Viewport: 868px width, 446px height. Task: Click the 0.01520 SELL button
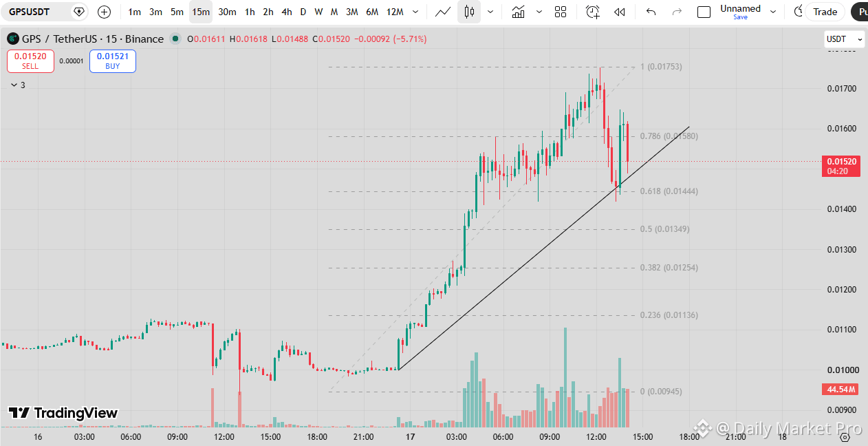point(30,61)
